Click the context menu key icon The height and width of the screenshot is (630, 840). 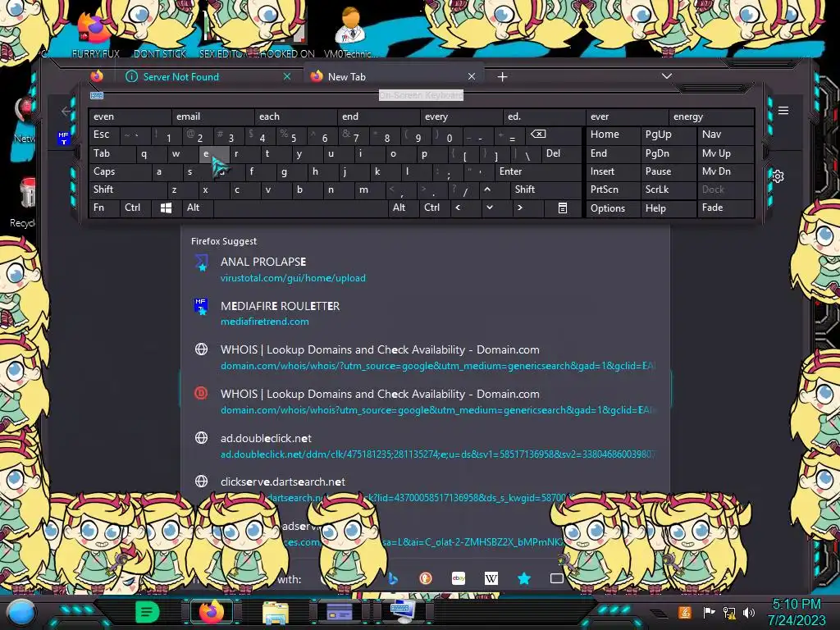click(563, 208)
